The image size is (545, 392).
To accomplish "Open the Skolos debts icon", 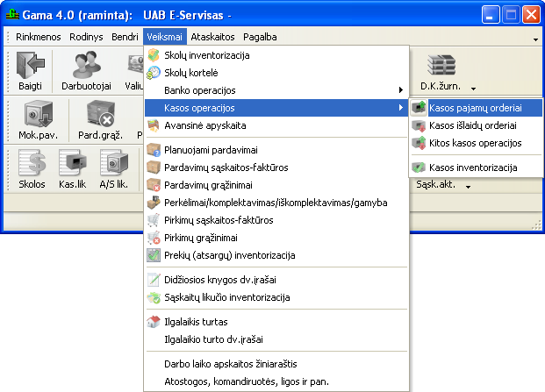I will [x=32, y=162].
